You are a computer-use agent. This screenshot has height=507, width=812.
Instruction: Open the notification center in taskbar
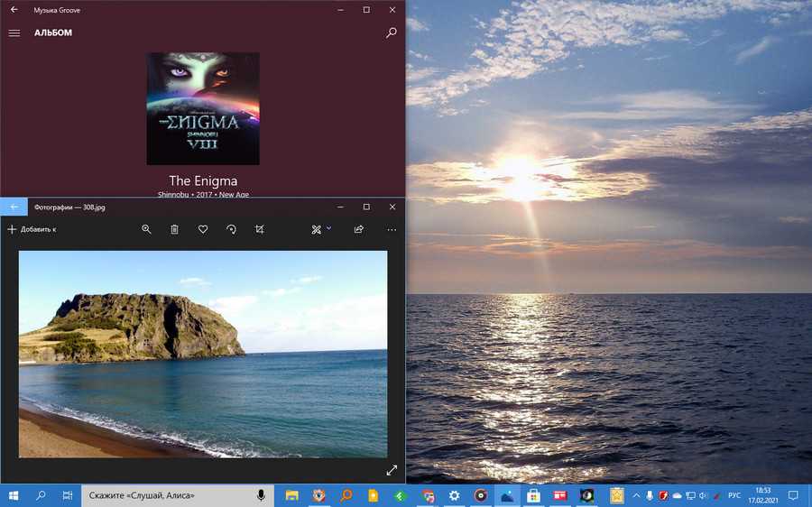pos(793,495)
